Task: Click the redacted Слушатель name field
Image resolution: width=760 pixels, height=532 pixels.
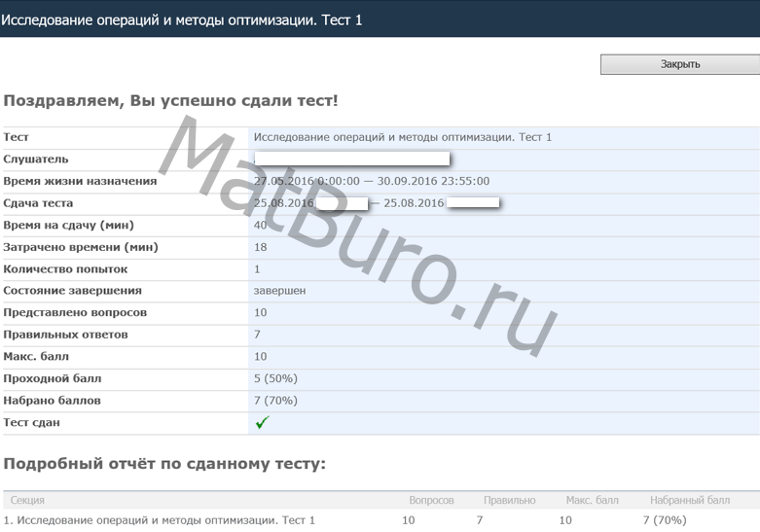Action: [x=351, y=159]
